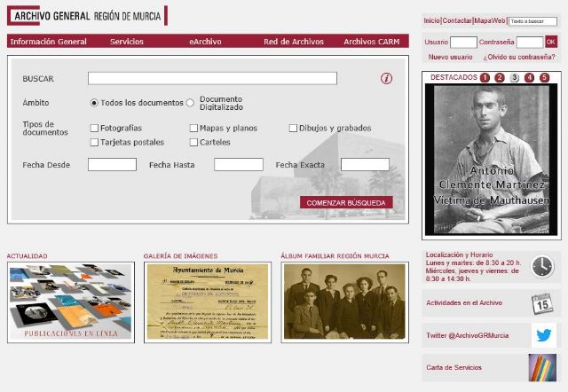The width and height of the screenshot is (568, 392).
Task: Open Carta de Servicios link
Action: pos(454,367)
